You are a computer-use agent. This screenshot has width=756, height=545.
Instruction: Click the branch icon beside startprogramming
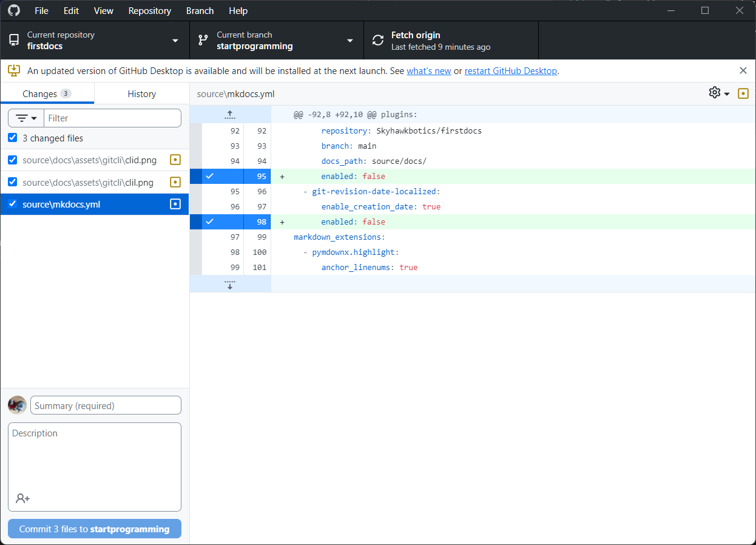pos(202,40)
